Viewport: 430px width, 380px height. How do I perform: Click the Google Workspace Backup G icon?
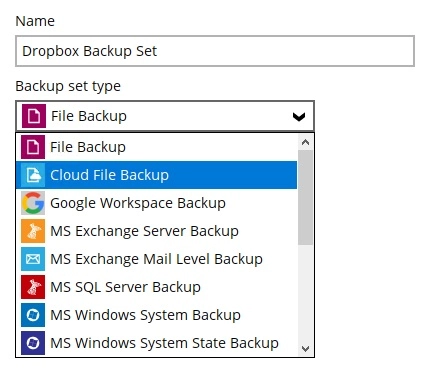point(33,203)
